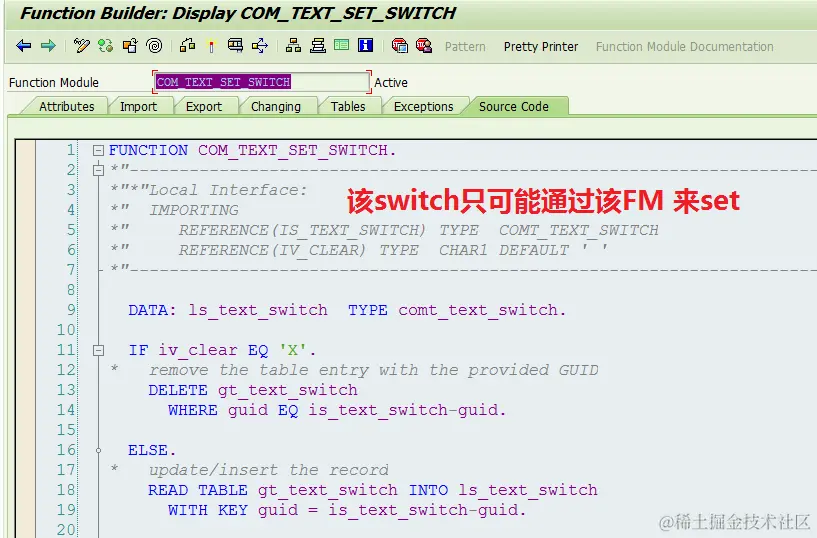Click 'FUNCTION COM_TEXT_SET_SWITCH.' on line 1

point(252,150)
